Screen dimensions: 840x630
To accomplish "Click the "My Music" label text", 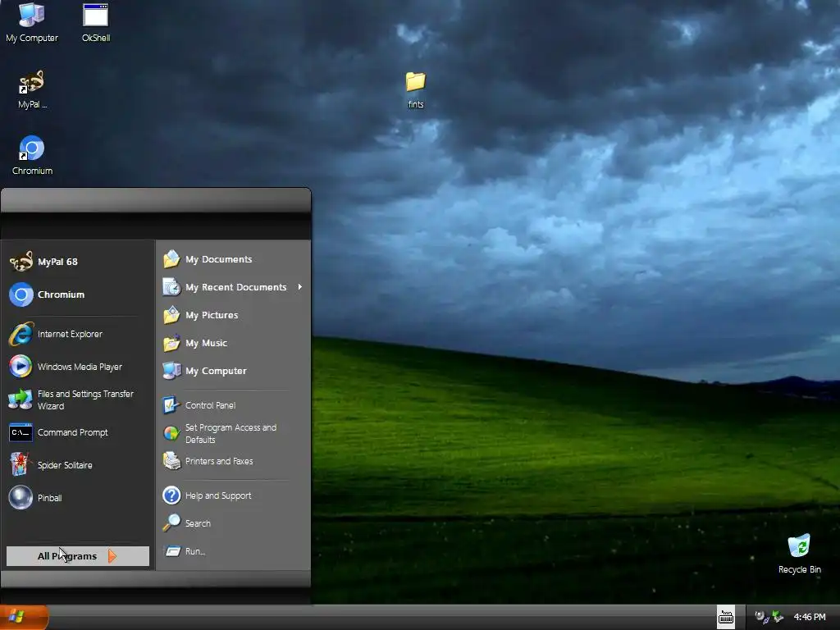I will coord(206,343).
